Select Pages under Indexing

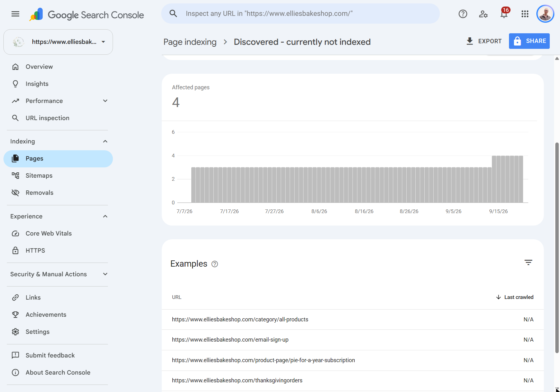58,159
